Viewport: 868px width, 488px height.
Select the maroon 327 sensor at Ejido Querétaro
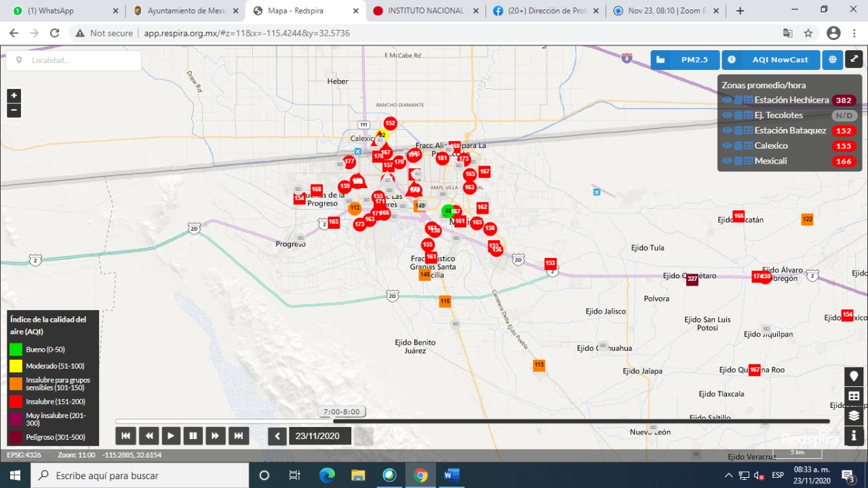[x=692, y=279]
